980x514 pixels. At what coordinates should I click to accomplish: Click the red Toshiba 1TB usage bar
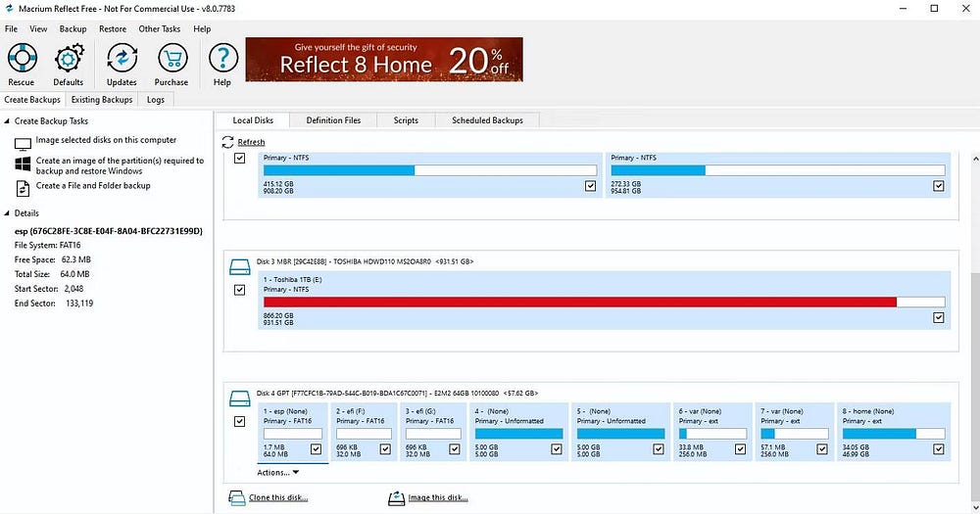604,303
